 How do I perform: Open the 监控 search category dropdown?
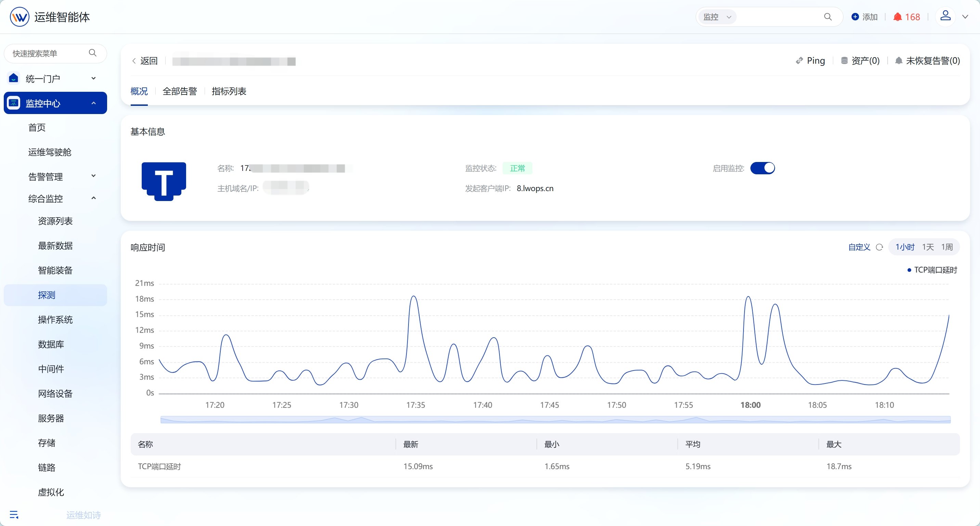(x=717, y=17)
